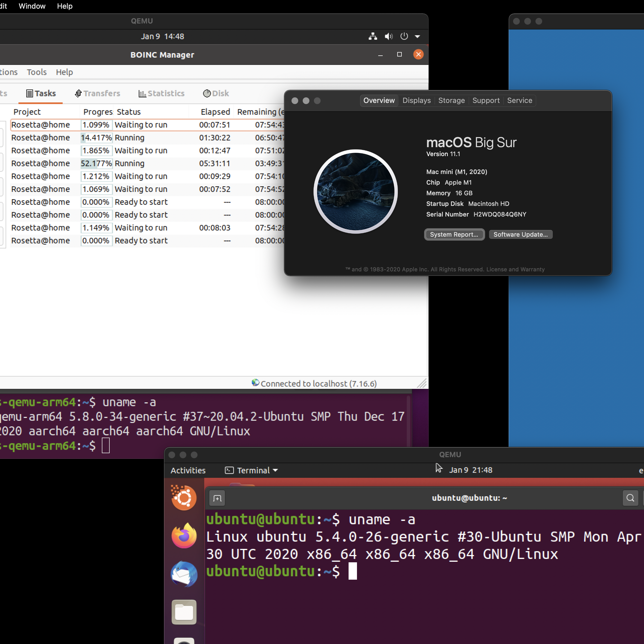644x644 pixels.
Task: Select the Support tab in system info
Action: [x=486, y=100]
